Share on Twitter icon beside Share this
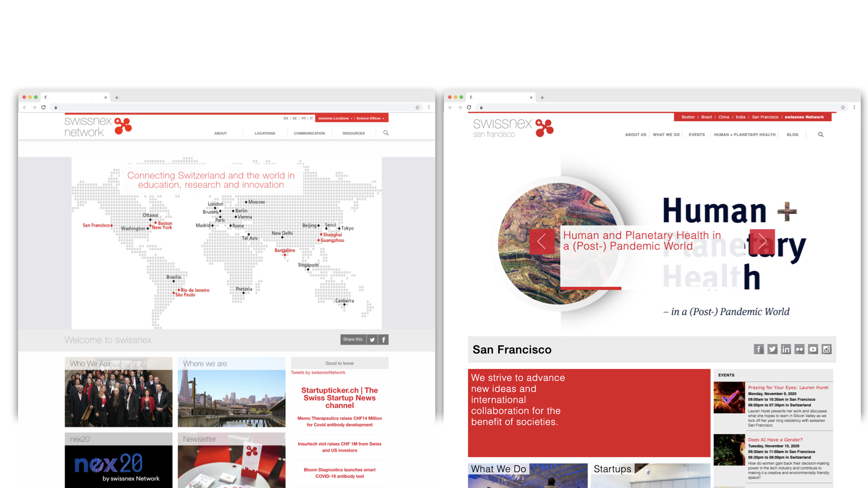 (372, 340)
